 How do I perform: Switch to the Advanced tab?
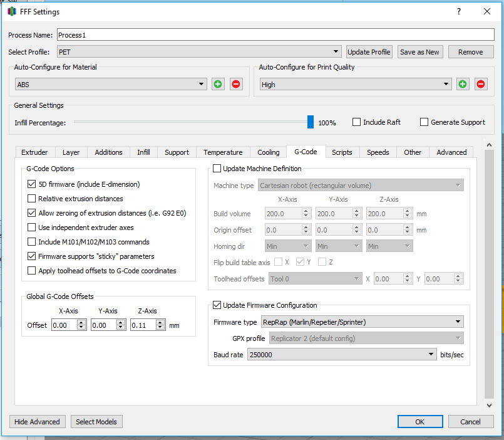tap(451, 152)
